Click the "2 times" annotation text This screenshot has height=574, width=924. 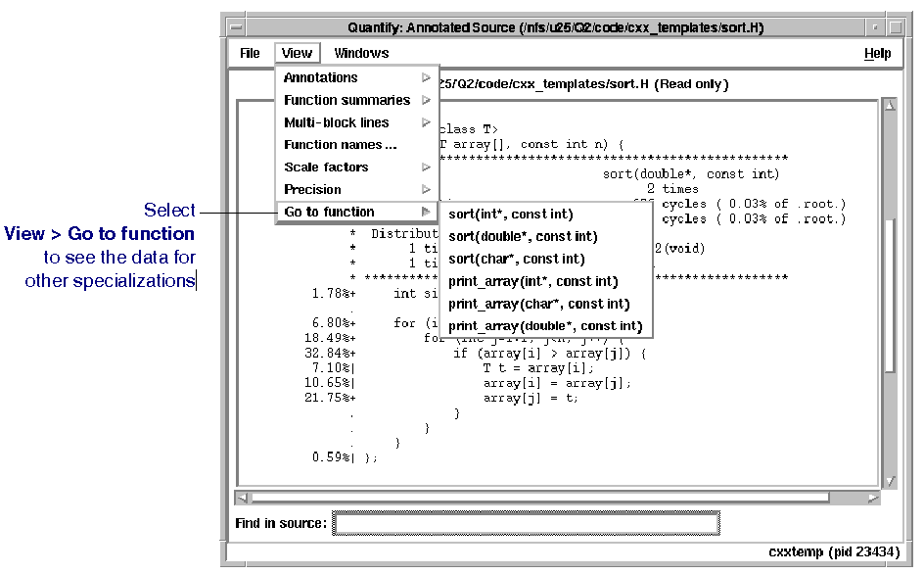point(672,189)
